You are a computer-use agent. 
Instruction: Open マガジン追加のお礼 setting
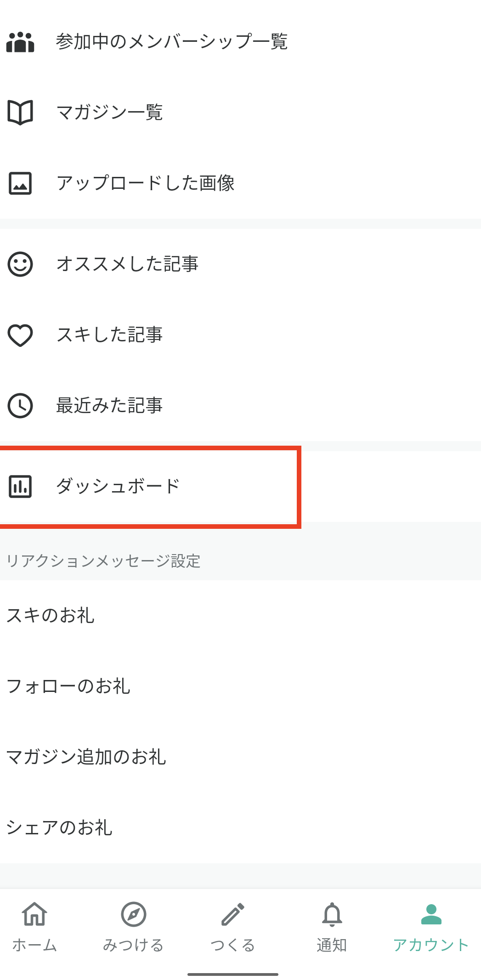click(240, 757)
